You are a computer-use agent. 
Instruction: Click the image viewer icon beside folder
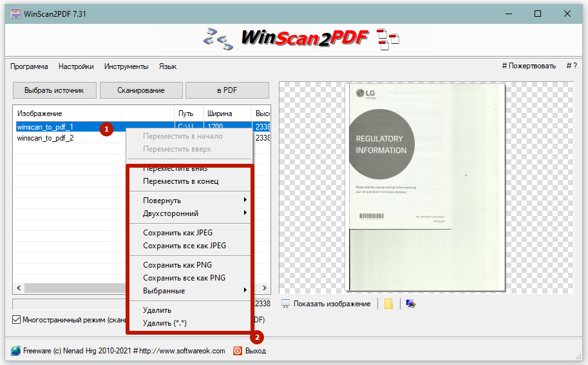tap(410, 304)
